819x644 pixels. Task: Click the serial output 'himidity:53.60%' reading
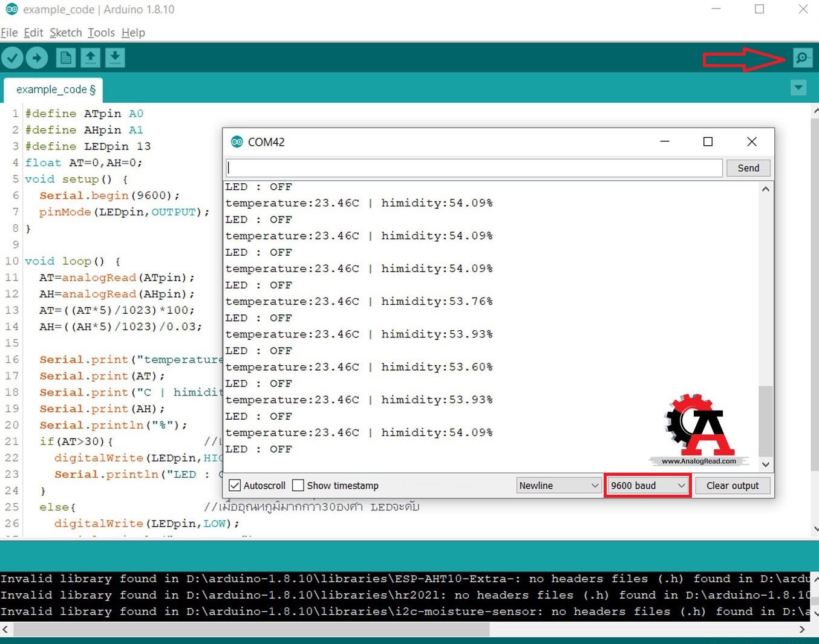pos(437,367)
